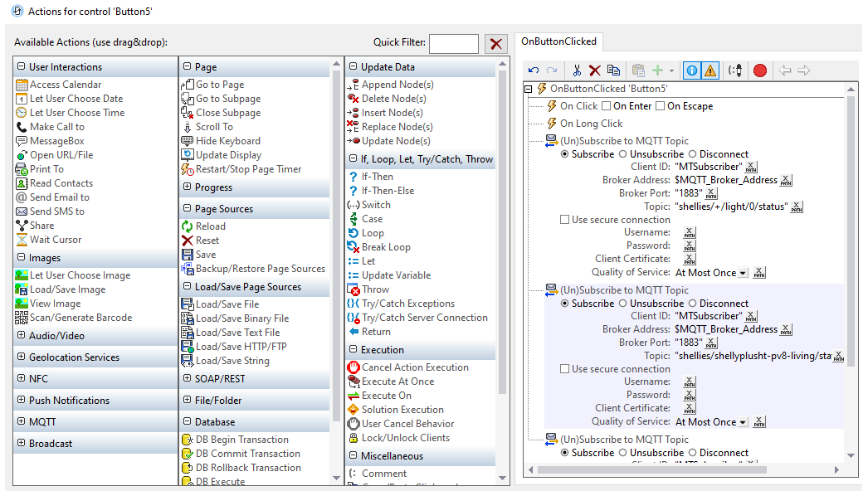The width and height of the screenshot is (868, 491).
Task: Click the red record circle icon
Action: pyautogui.click(x=760, y=70)
